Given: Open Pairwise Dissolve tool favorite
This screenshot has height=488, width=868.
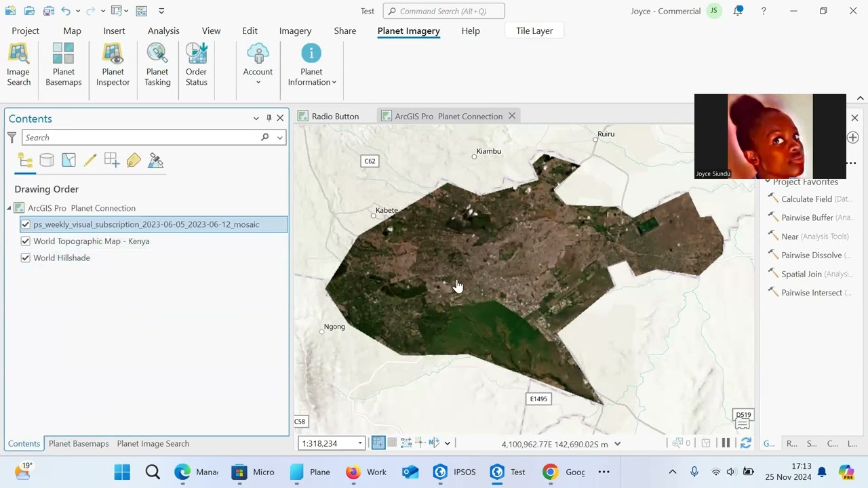Looking at the screenshot, I should click(808, 256).
